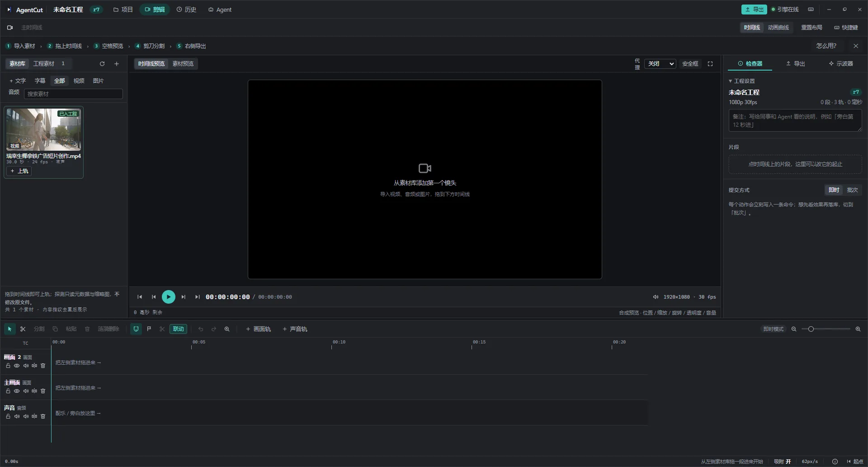Click 上轨 on the mp4 clip card
This screenshot has height=467, width=868.
[x=19, y=171]
